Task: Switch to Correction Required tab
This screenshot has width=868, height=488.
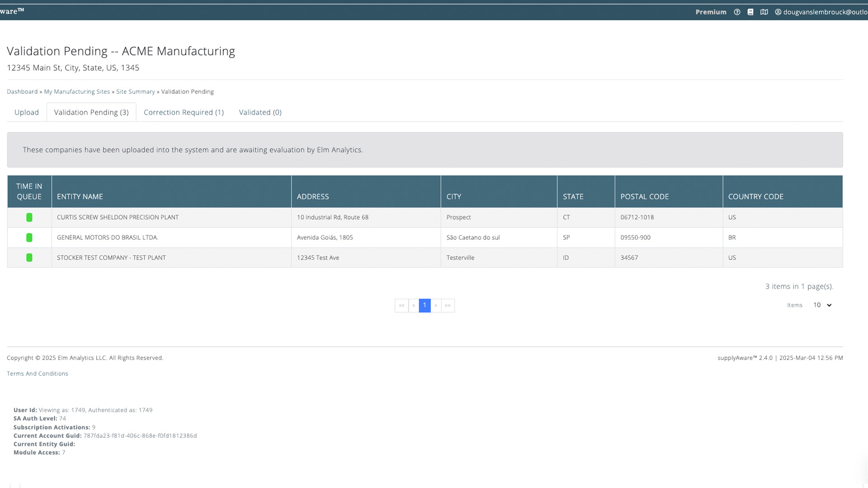Action: (x=184, y=112)
